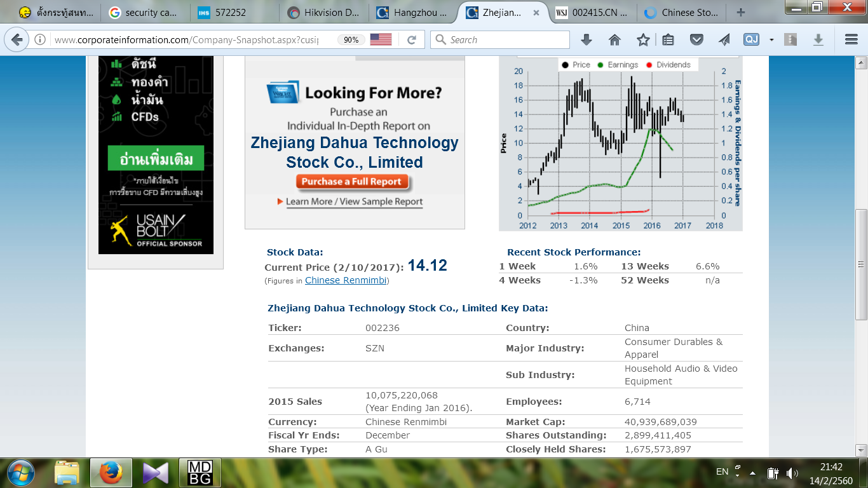The image size is (868, 488).
Task: Bookmark this page with the star icon
Action: pos(643,39)
